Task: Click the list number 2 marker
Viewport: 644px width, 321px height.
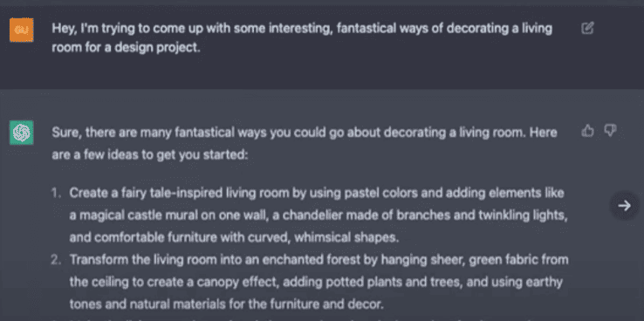Action: (56, 260)
